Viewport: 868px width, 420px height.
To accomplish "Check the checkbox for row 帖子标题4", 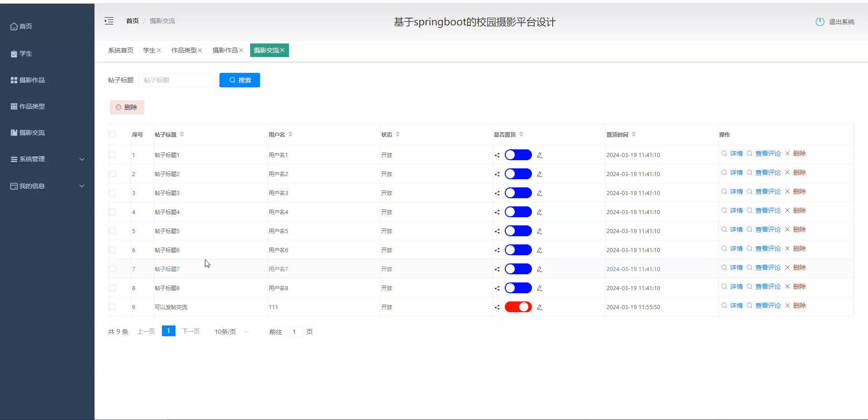I will click(113, 212).
